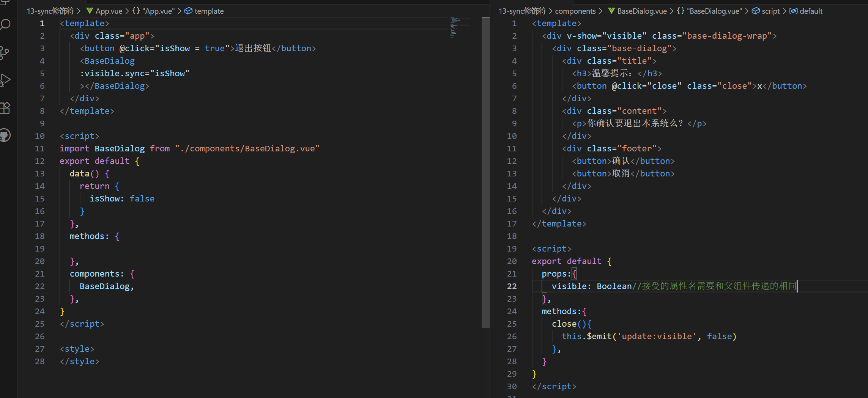Viewport: 868px width, 398px height.
Task: Open the BaseDialog.vue file breadcrumb
Action: [x=642, y=11]
